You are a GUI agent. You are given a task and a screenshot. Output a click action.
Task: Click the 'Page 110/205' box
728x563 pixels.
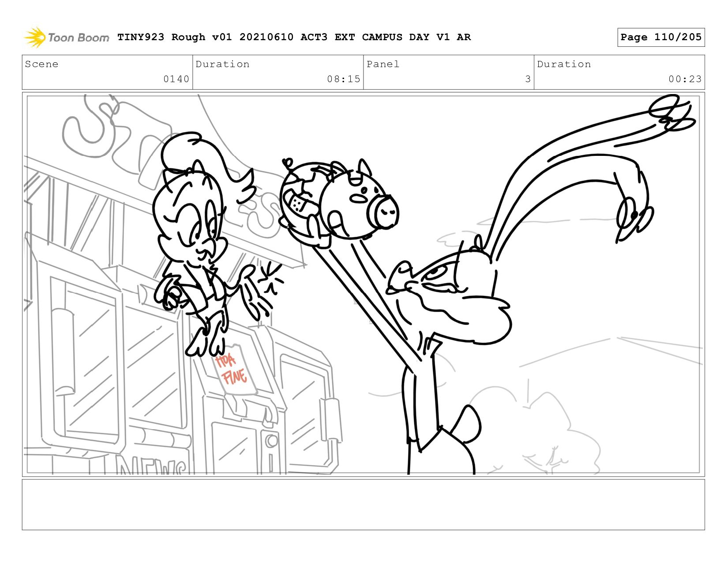(661, 37)
